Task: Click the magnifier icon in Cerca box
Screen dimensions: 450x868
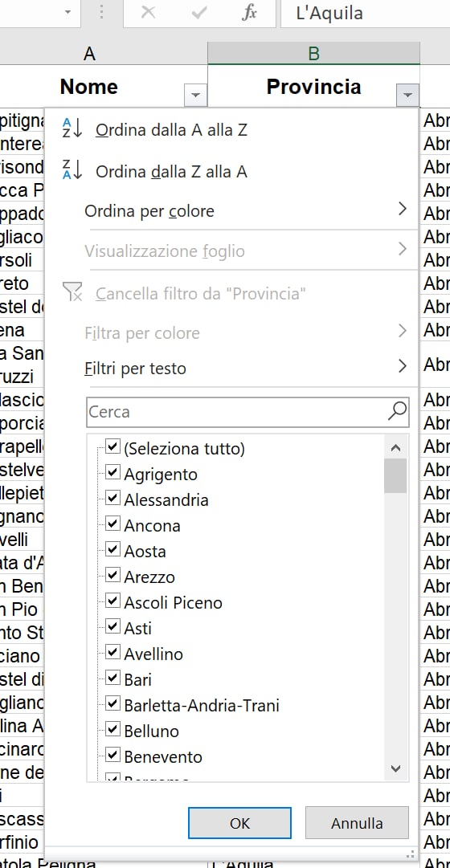Action: coord(397,411)
